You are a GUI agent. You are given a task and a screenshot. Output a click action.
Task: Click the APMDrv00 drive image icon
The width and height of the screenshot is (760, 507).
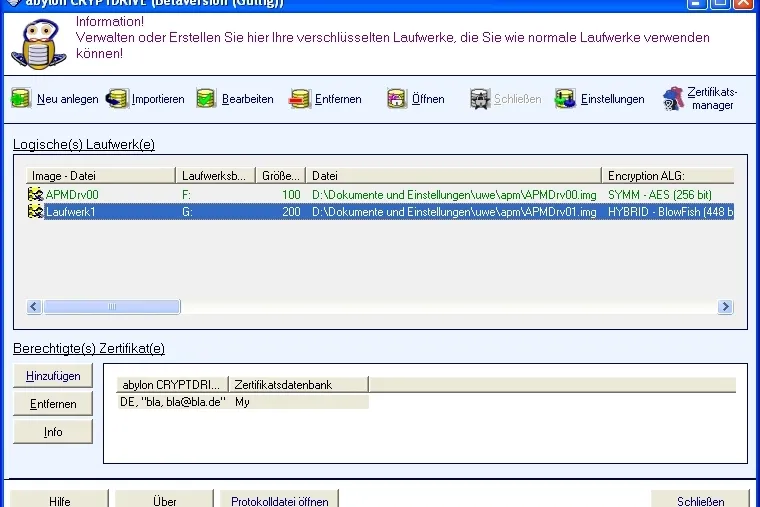point(35,194)
